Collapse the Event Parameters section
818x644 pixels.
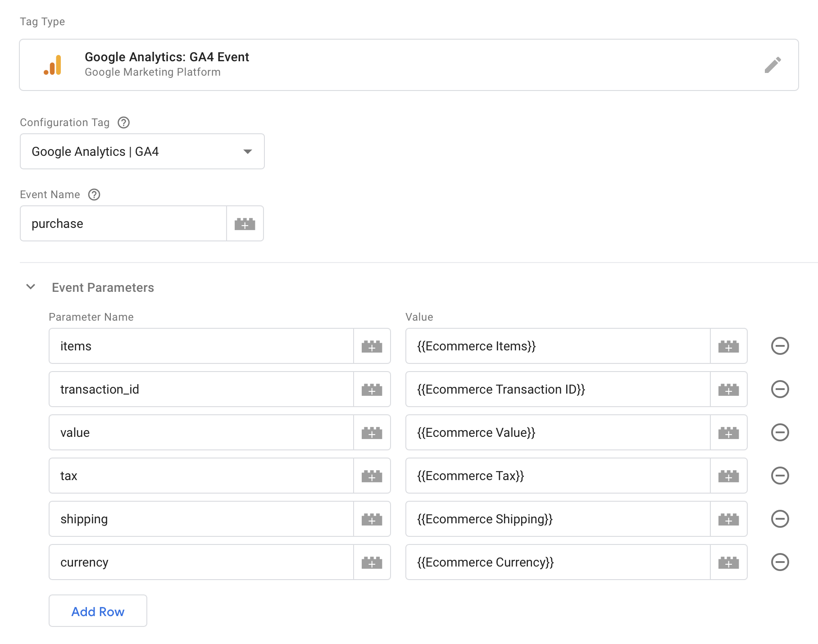(31, 287)
